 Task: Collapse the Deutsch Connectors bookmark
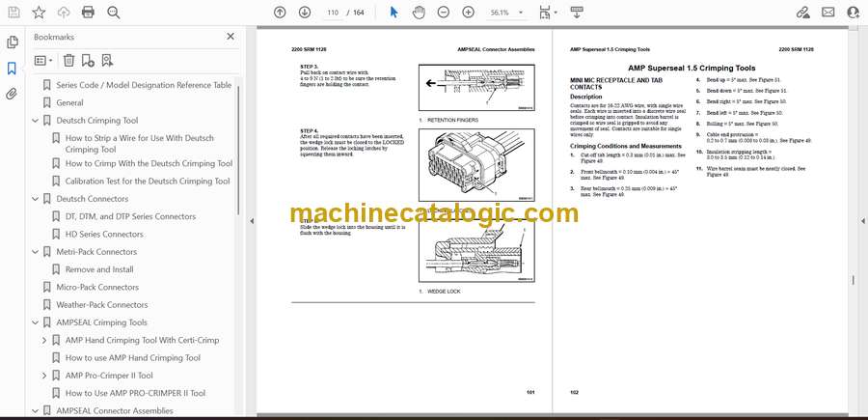(36, 198)
